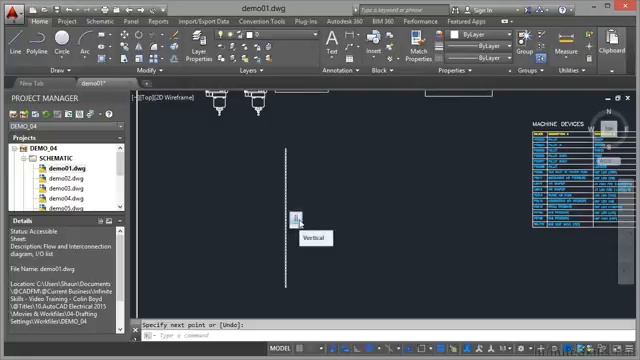Open the Import/Export Data tab
640x360 pixels.
coord(204,21)
